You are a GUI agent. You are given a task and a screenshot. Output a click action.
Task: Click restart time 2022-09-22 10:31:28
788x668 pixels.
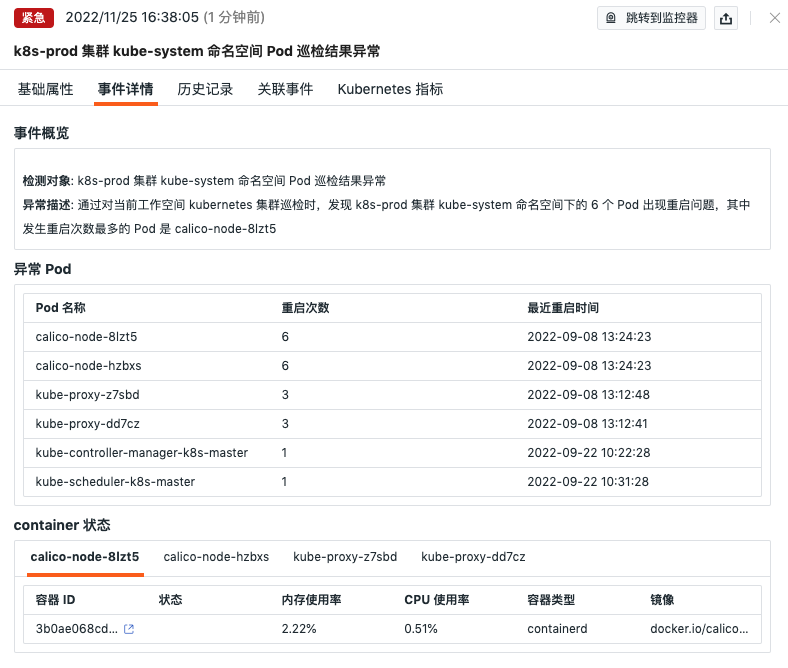(587, 482)
